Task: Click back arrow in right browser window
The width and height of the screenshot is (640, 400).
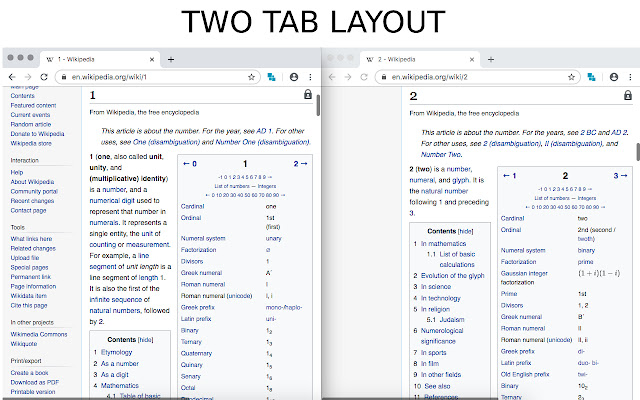Action: pyautogui.click(x=332, y=77)
